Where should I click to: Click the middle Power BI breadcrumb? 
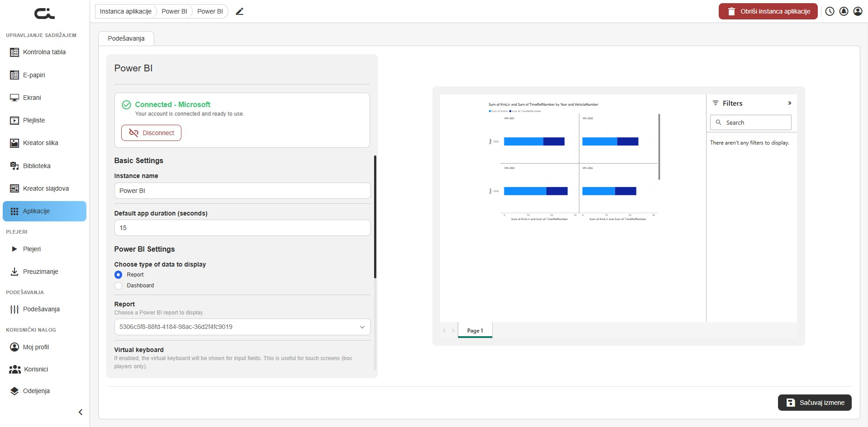click(174, 11)
